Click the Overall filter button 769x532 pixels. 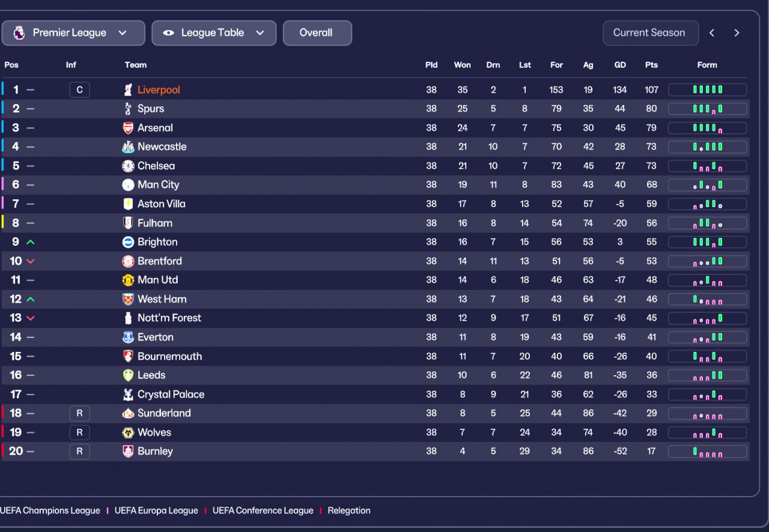point(317,33)
